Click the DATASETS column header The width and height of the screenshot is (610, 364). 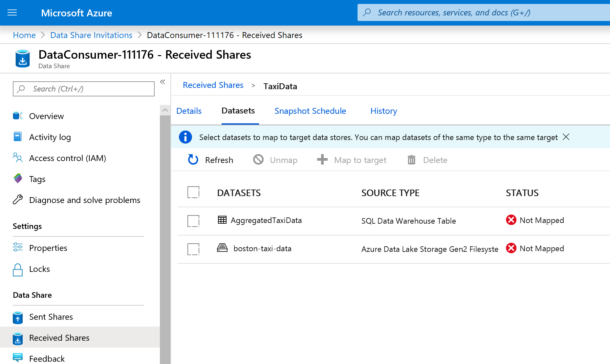[239, 193]
